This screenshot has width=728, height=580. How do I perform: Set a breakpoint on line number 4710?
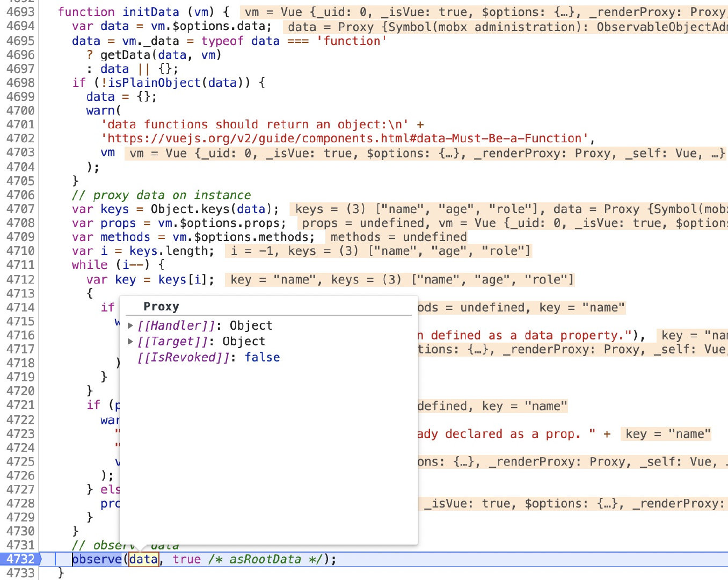click(20, 251)
